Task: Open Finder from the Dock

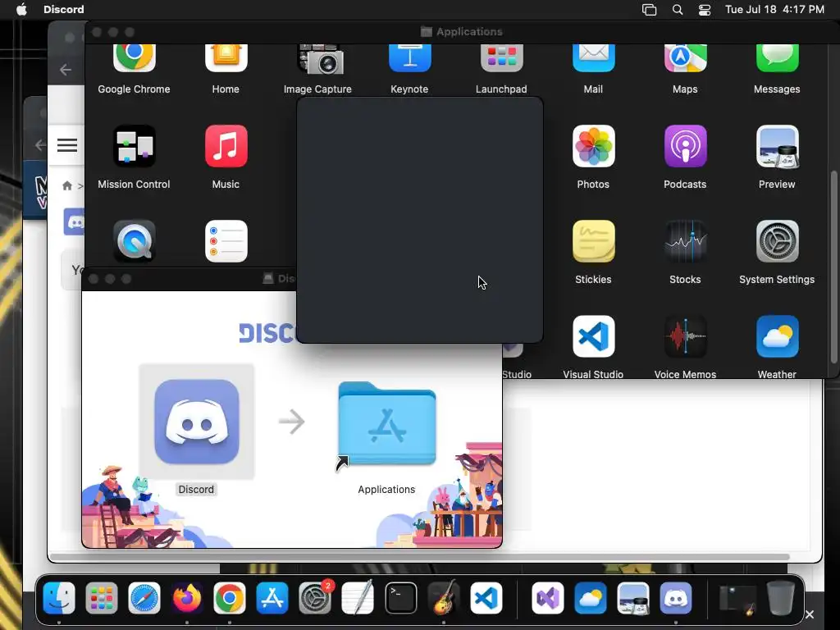Action: pyautogui.click(x=59, y=598)
